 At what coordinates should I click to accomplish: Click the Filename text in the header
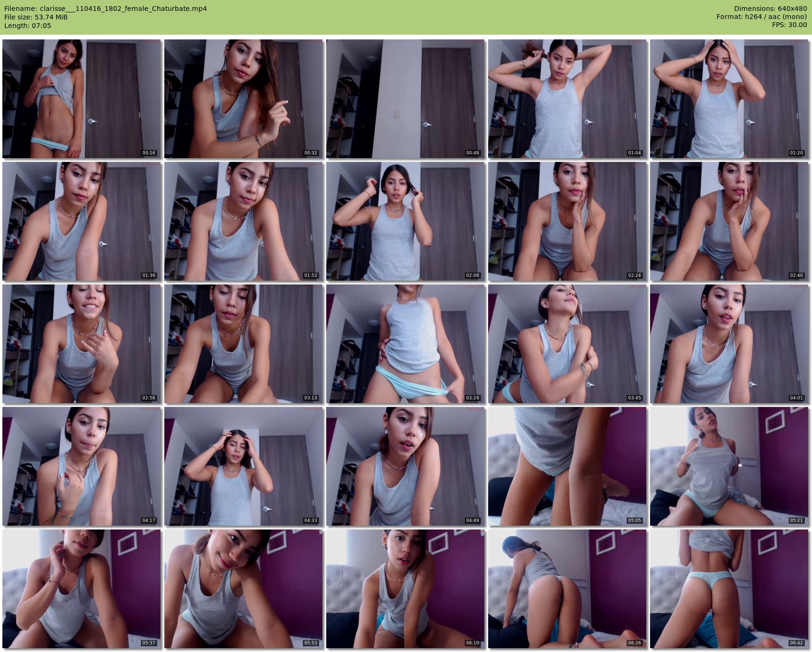[x=105, y=9]
